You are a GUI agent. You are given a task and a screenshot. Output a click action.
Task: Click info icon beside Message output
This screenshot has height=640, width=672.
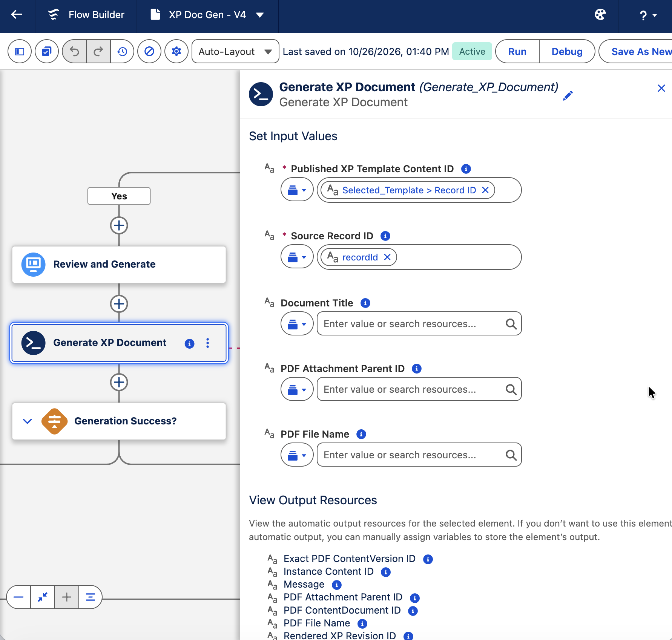[x=336, y=585]
